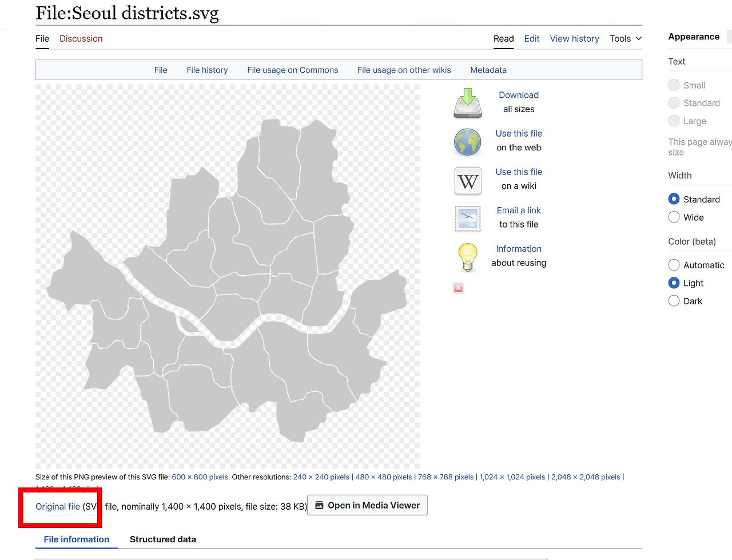
Task: Select the Standard text size radio
Action: (674, 103)
